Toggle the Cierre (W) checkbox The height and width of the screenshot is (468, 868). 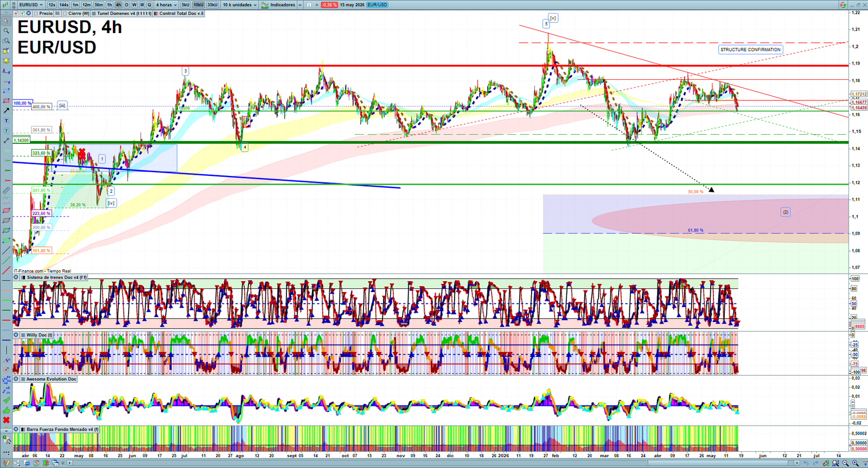pos(65,14)
